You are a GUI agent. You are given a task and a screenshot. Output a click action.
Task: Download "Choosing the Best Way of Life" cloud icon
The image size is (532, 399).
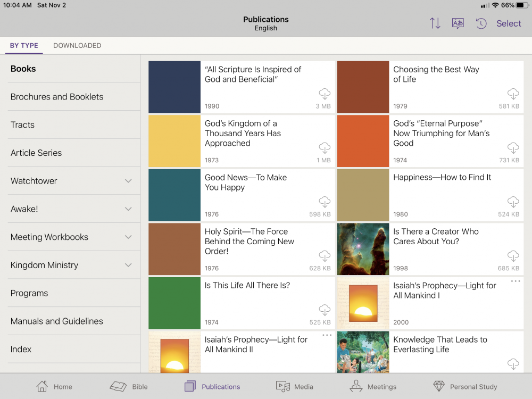click(513, 94)
